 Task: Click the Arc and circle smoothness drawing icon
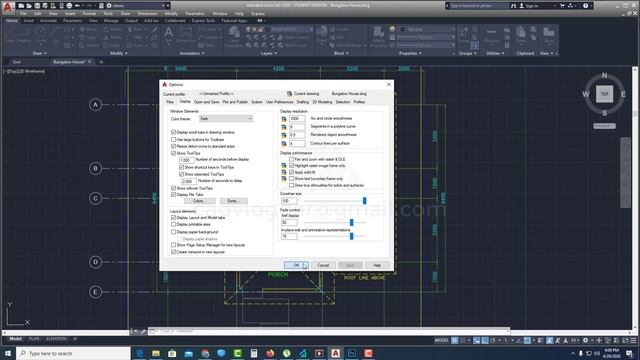tap(284, 118)
